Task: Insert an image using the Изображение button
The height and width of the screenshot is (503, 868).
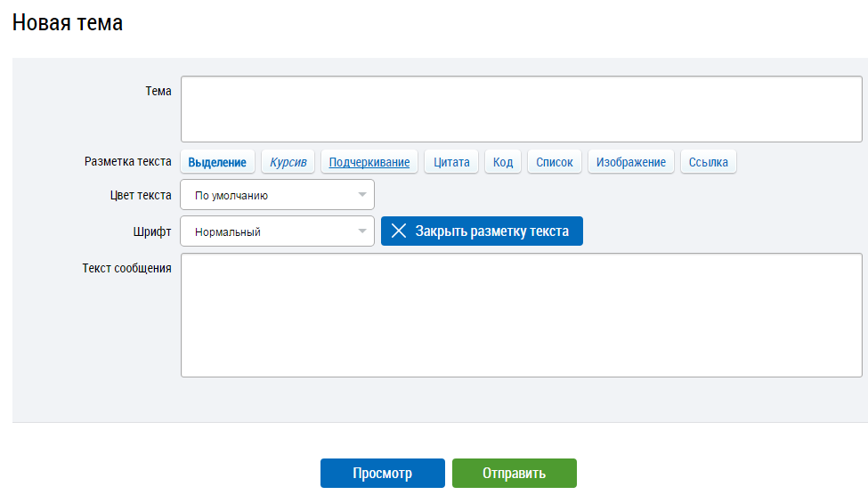Action: [630, 162]
